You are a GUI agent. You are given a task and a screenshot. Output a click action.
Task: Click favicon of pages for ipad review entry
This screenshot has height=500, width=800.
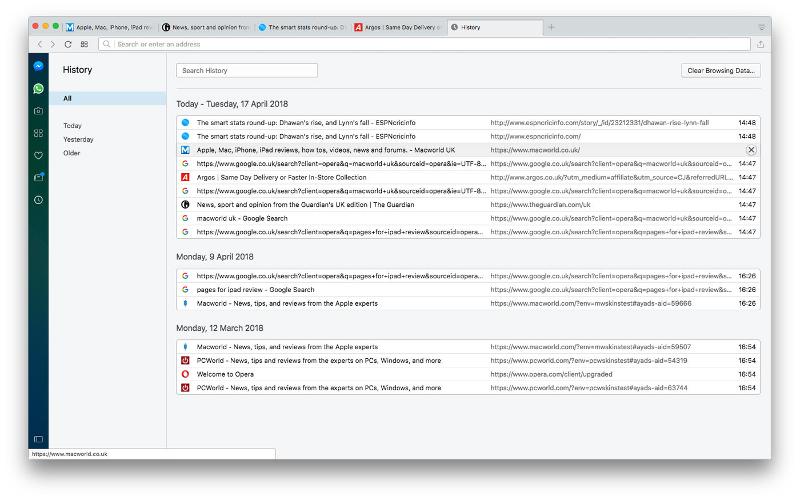point(185,289)
